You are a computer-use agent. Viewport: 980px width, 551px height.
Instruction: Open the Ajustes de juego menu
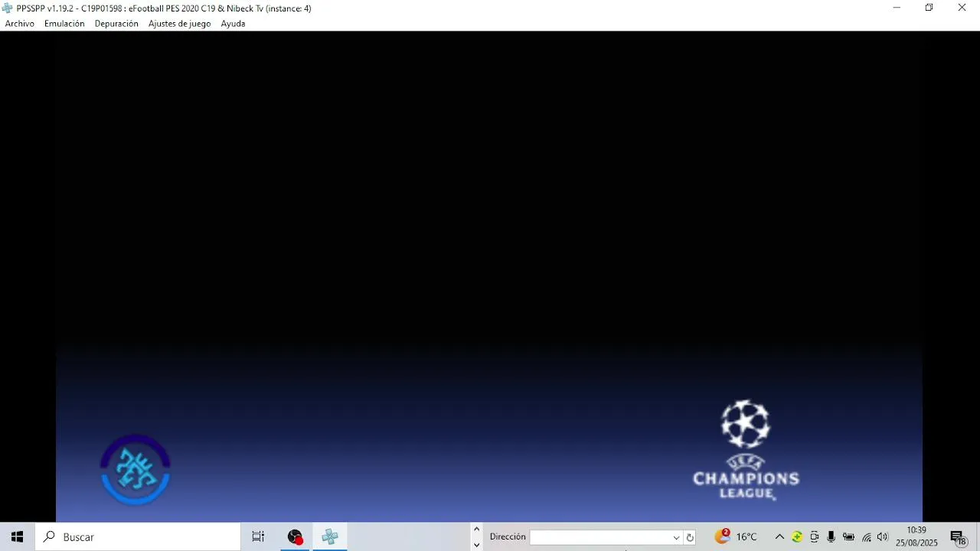179,24
